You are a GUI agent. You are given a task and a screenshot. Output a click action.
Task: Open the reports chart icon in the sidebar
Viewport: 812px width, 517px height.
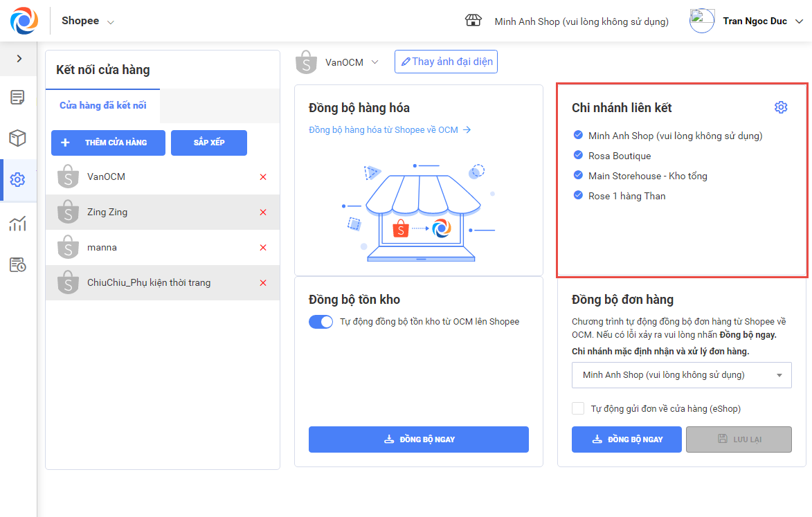[x=18, y=223]
